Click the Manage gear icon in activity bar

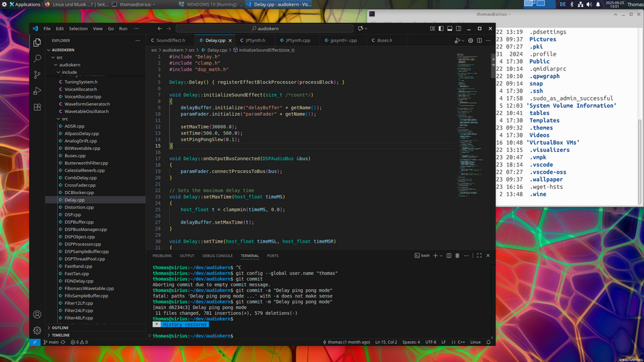(37, 330)
